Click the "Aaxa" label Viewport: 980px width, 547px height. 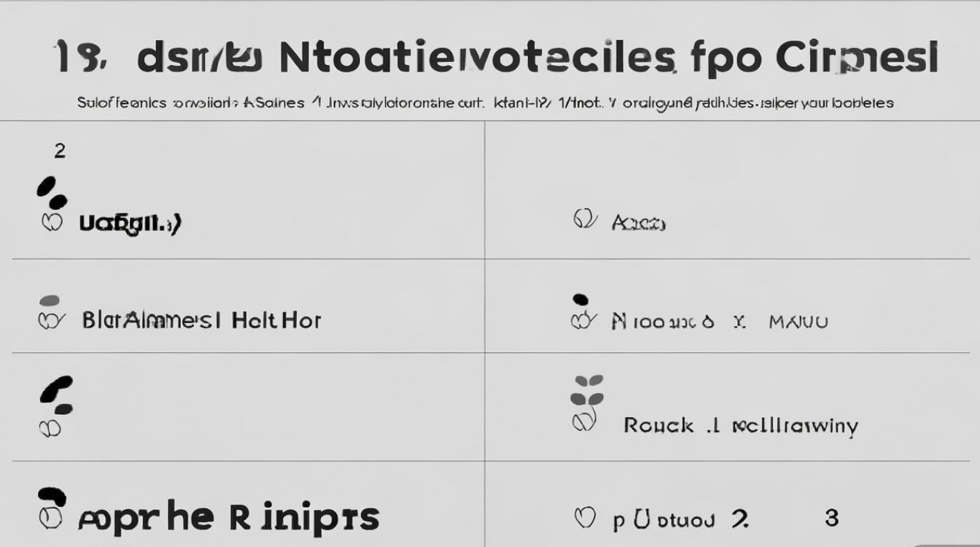pos(639,222)
